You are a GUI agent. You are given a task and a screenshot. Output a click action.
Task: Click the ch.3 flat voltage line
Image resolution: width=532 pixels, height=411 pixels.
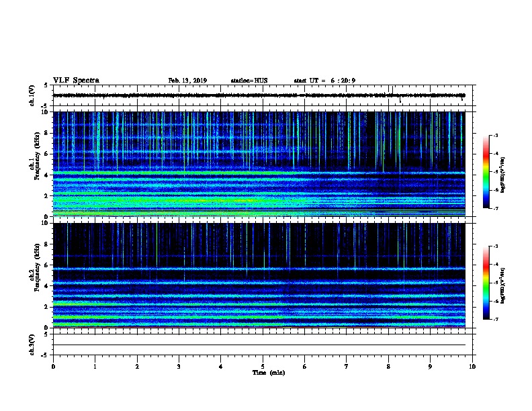[x=259, y=345]
